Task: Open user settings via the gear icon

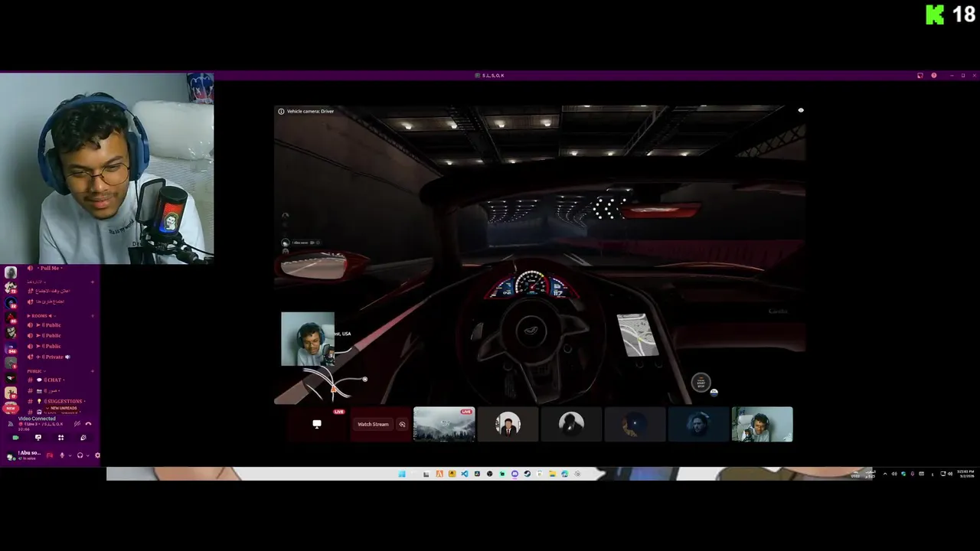Action: pyautogui.click(x=97, y=455)
